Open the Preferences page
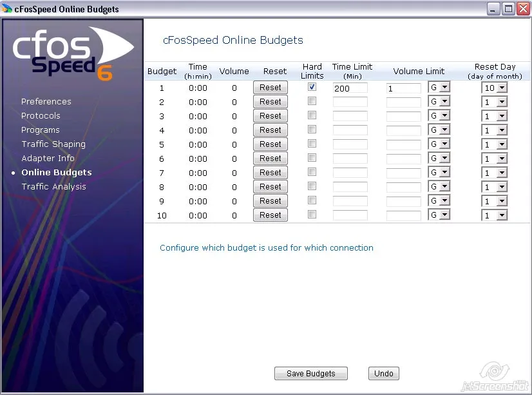532x395 pixels. click(x=46, y=101)
